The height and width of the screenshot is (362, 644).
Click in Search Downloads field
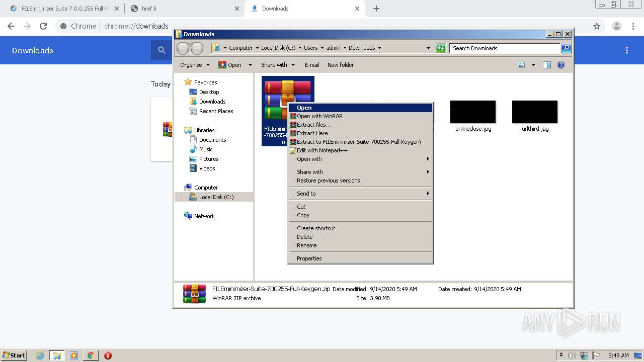coord(505,48)
